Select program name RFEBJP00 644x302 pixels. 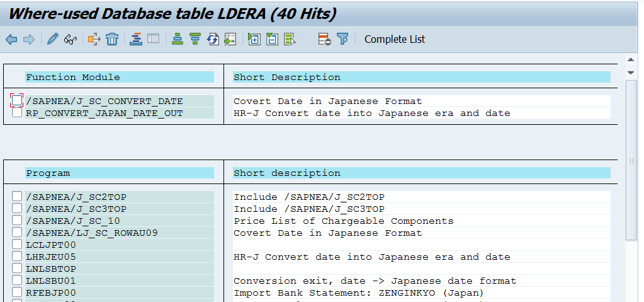(x=52, y=293)
